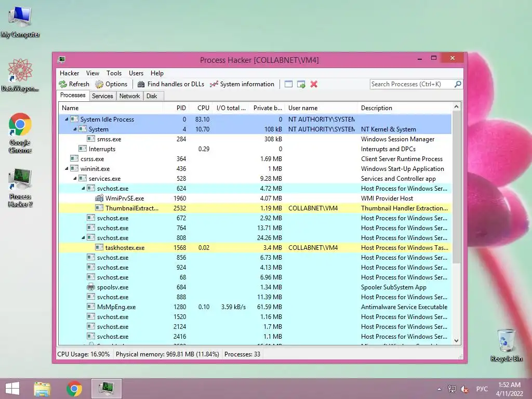The width and height of the screenshot is (532, 399).
Task: Show hidden tray icons arrow
Action: [439, 389]
